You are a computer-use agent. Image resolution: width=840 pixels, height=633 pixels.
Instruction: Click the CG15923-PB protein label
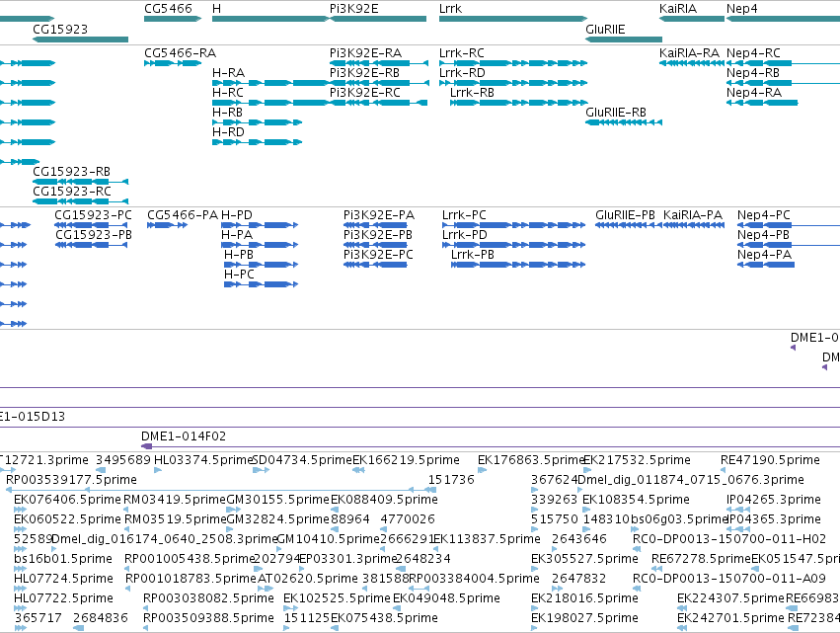93,235
